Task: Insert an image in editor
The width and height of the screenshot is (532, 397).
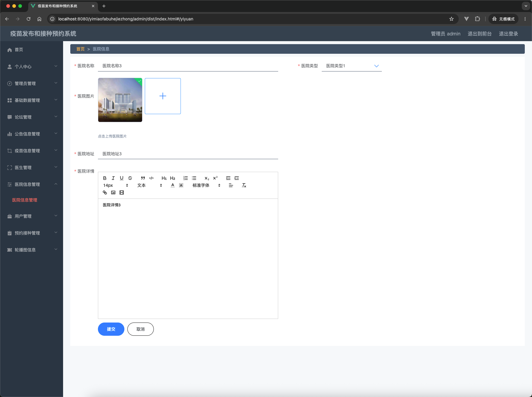Action: click(x=113, y=192)
